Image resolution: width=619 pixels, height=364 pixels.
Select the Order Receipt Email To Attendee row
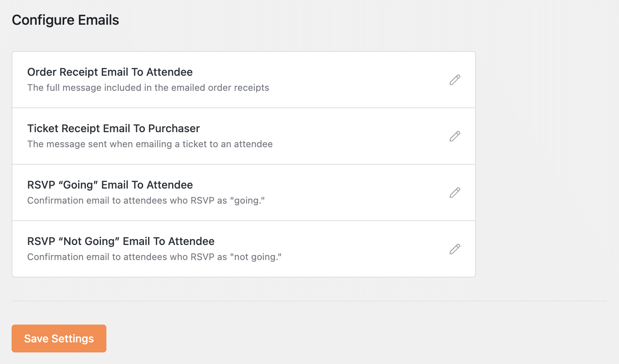[x=109, y=72]
